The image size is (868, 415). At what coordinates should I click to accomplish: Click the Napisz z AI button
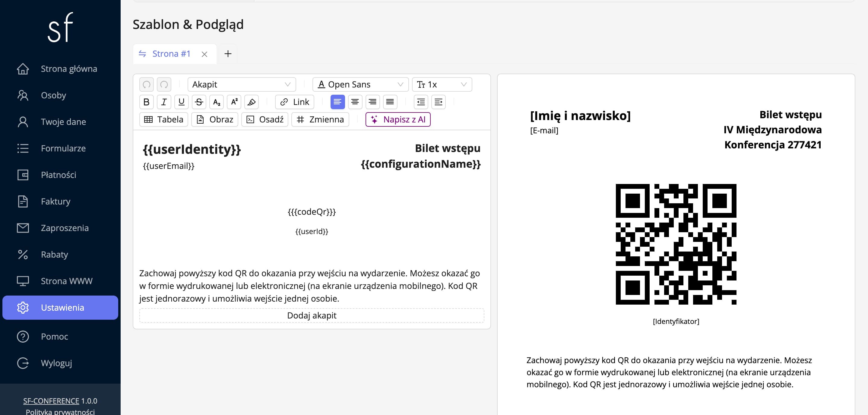point(398,119)
